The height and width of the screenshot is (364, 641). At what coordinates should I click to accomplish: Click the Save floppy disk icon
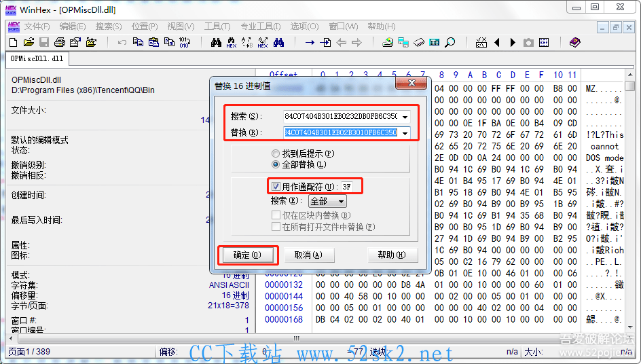44,43
